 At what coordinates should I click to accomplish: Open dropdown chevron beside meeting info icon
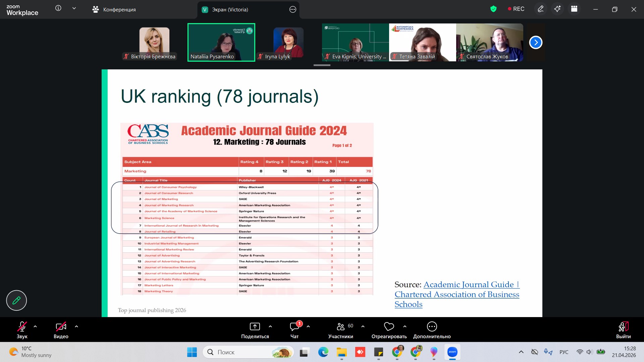tap(74, 8)
